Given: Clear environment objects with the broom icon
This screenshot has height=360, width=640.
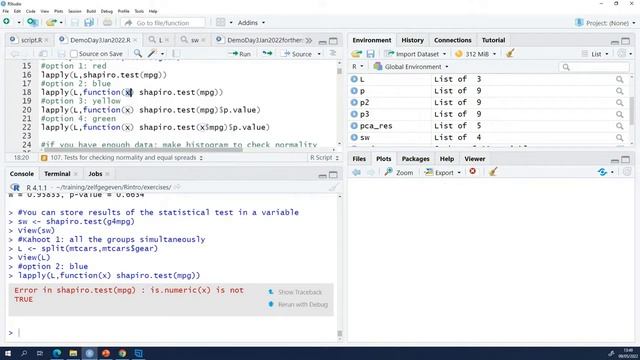Looking at the screenshot, I should click(510, 53).
